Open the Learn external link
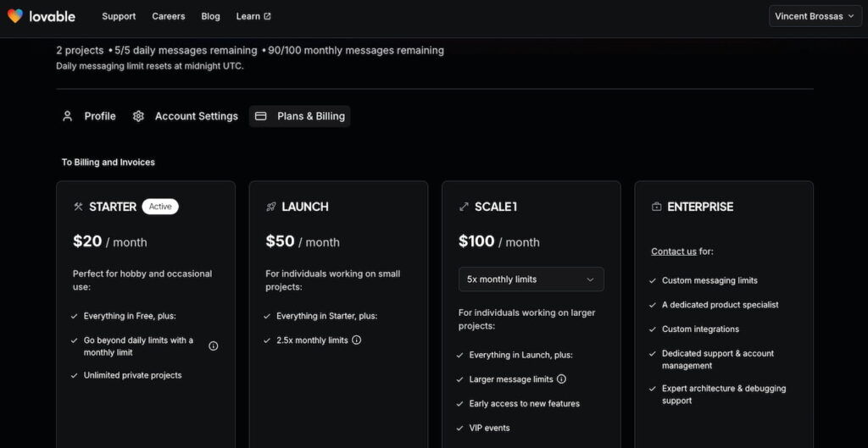 click(253, 17)
